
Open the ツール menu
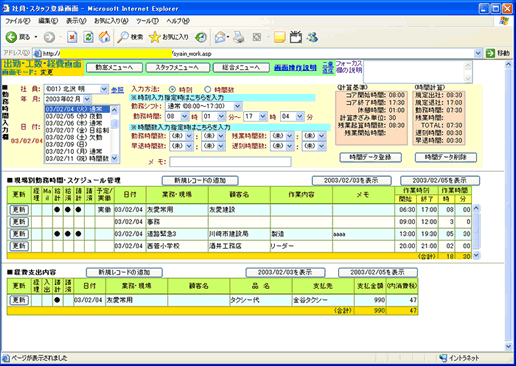click(x=147, y=21)
